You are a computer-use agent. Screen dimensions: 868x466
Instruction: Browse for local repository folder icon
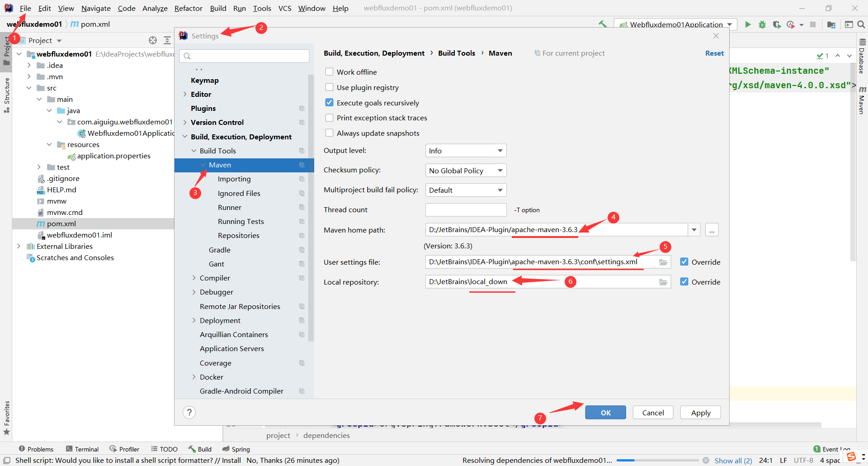(x=663, y=282)
